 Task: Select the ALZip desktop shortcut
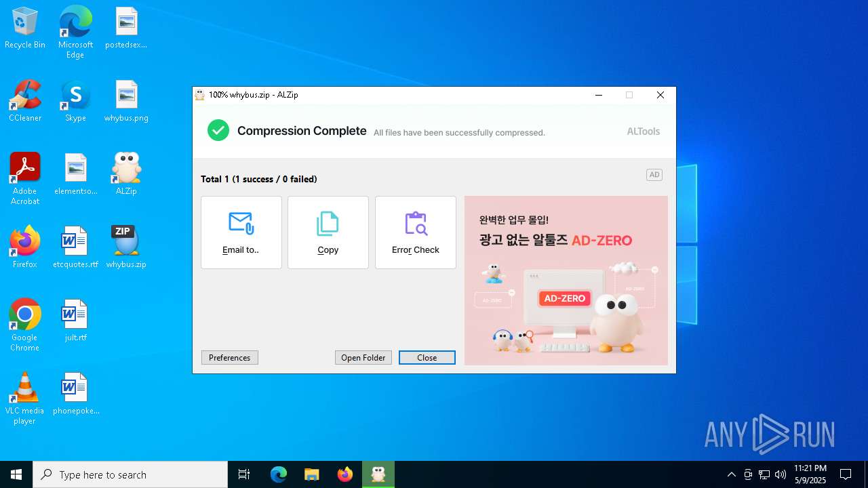(x=126, y=175)
